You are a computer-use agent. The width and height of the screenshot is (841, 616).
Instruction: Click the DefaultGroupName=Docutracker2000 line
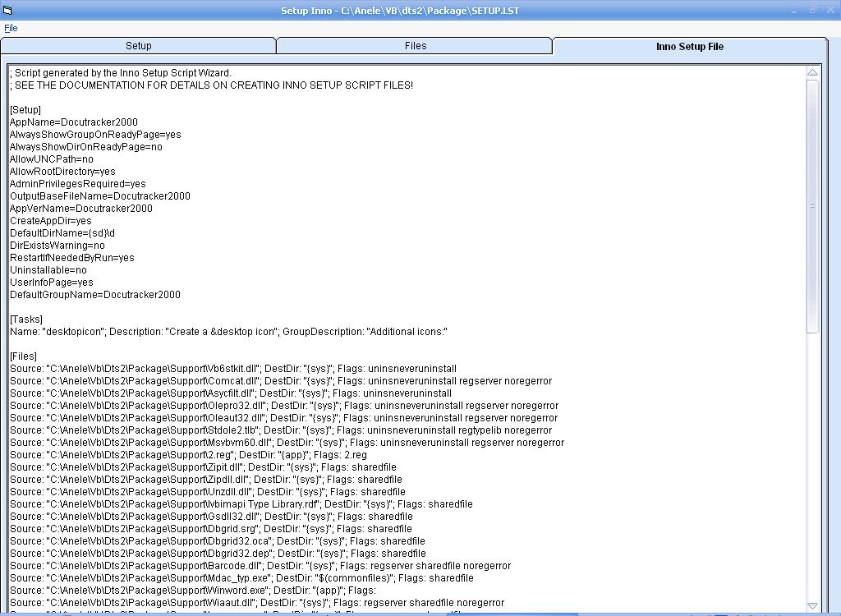point(95,295)
